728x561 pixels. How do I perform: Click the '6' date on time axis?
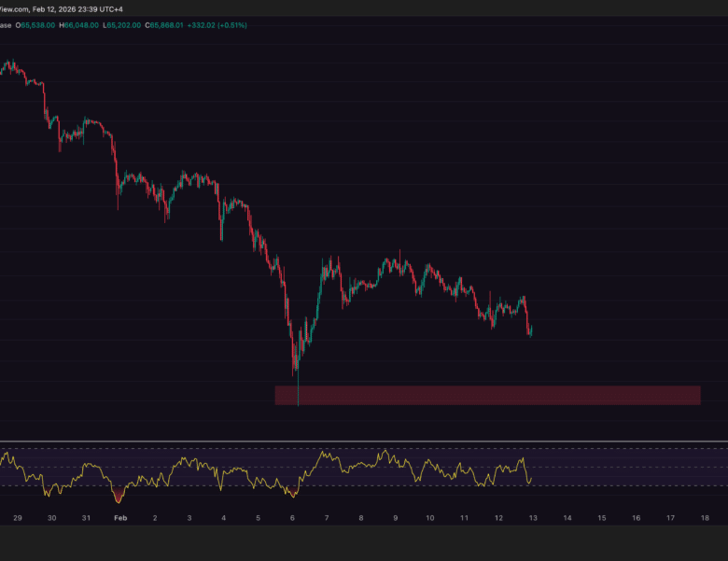point(292,517)
